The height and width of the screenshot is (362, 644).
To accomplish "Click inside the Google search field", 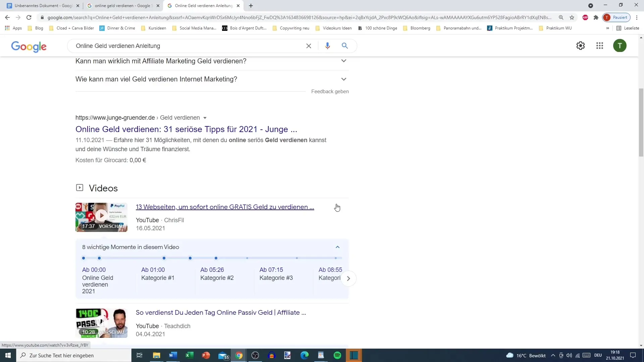I will coord(188,46).
